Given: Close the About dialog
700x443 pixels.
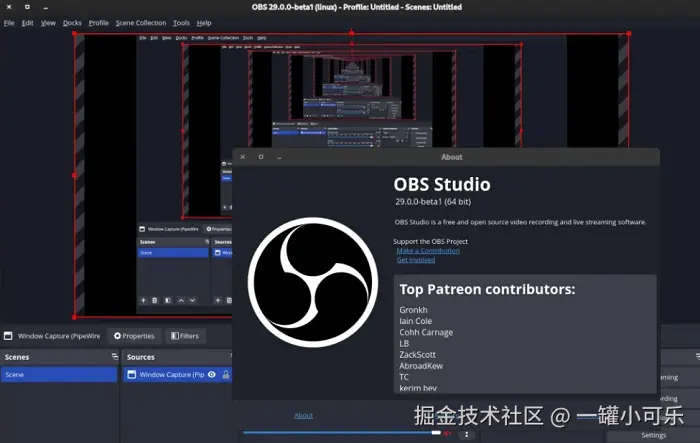Looking at the screenshot, I should pos(242,157).
